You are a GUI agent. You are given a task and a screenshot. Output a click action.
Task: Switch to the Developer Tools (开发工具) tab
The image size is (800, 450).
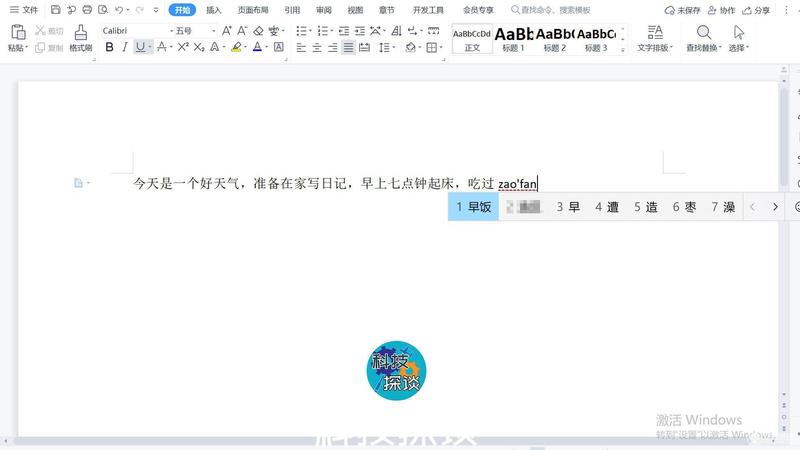click(x=428, y=10)
